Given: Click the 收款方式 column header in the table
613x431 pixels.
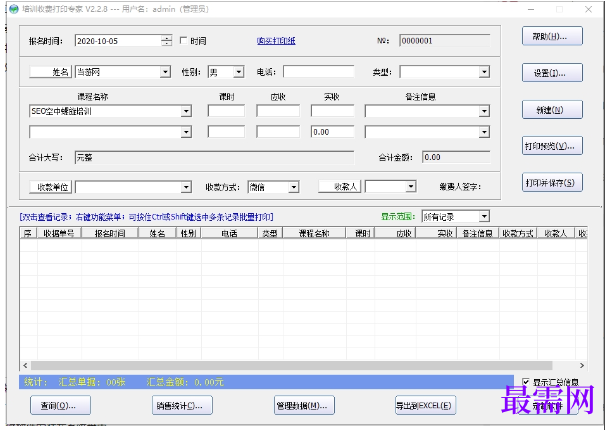Looking at the screenshot, I should [x=518, y=233].
